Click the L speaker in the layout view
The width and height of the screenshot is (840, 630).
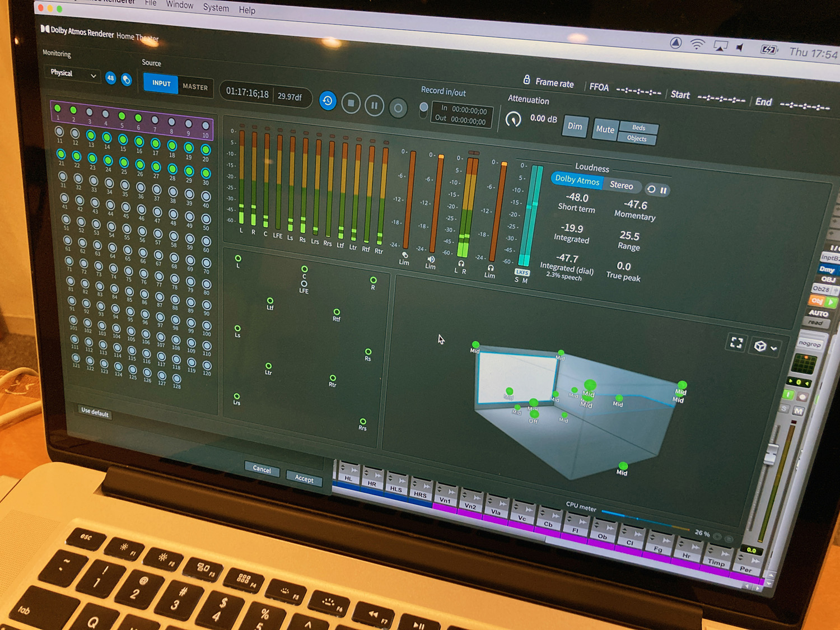[x=238, y=259]
